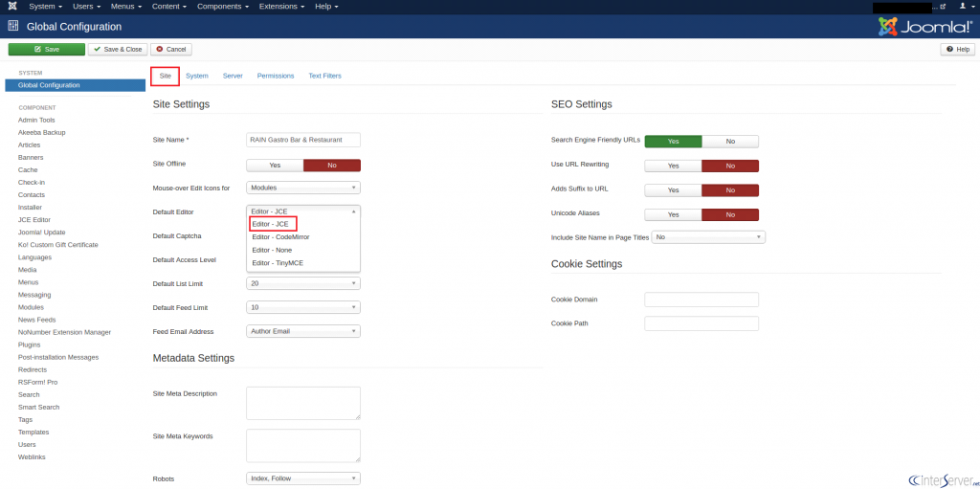
Task: Open the user account icon menu
Action: pyautogui.click(x=966, y=7)
